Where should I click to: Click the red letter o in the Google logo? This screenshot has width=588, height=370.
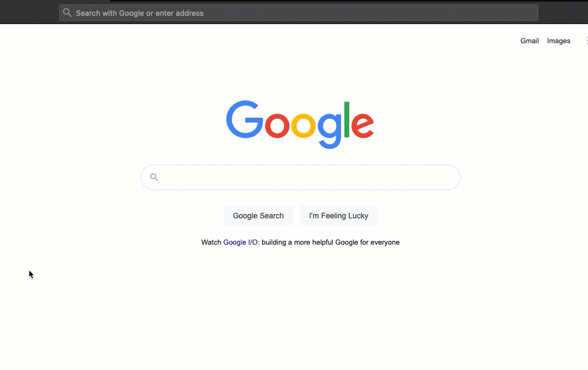tap(277, 125)
